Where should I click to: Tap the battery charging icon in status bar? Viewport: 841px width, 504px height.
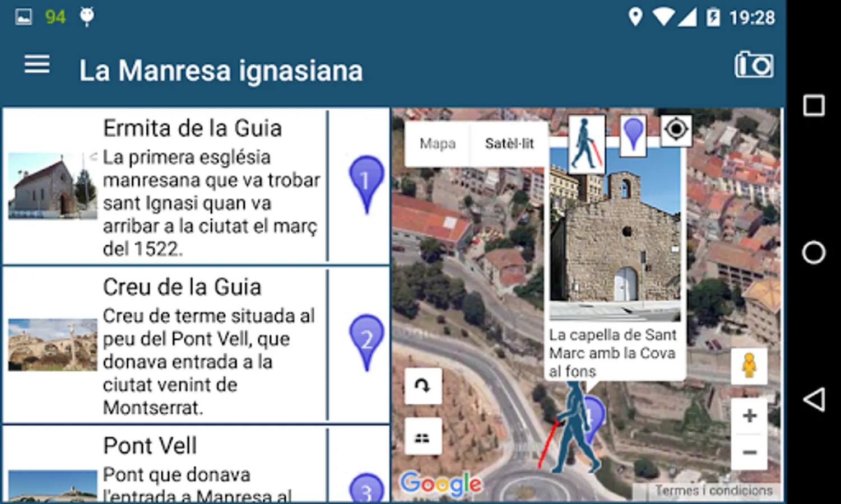[x=713, y=17]
